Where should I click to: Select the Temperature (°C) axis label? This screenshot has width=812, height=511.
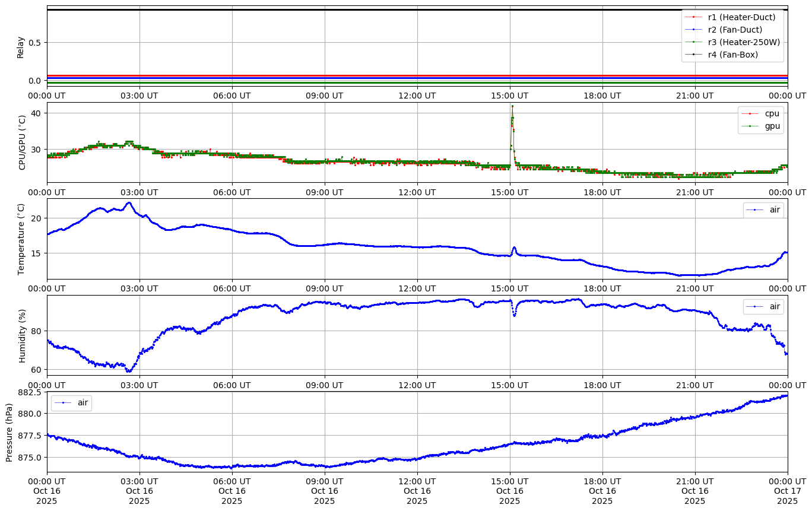tap(21, 239)
